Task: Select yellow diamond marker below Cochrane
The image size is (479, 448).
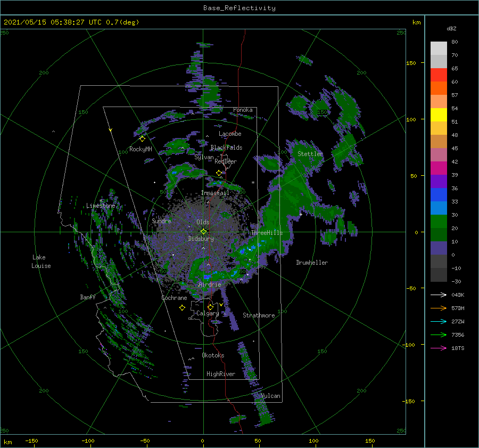Action: pyautogui.click(x=182, y=308)
